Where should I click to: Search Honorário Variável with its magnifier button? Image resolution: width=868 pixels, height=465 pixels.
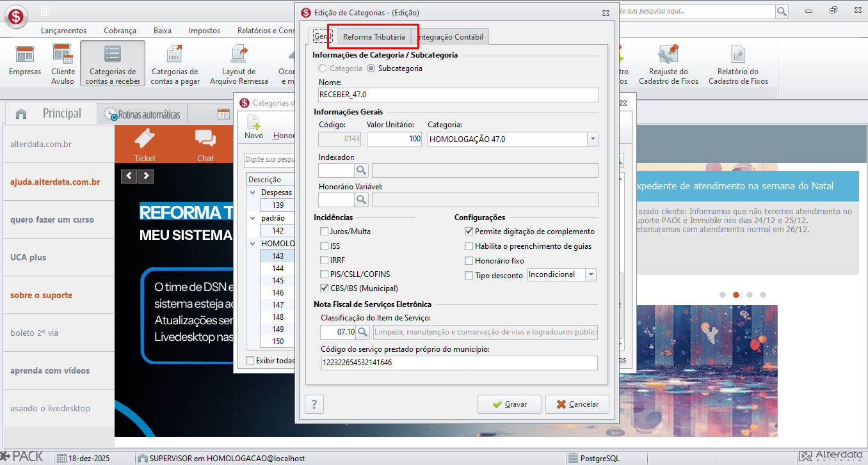point(362,200)
